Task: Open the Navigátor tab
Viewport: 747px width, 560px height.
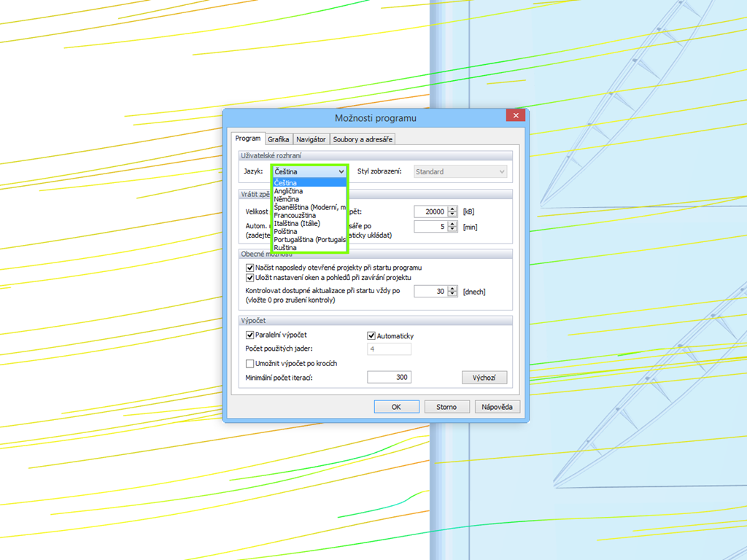Action: tap(311, 139)
